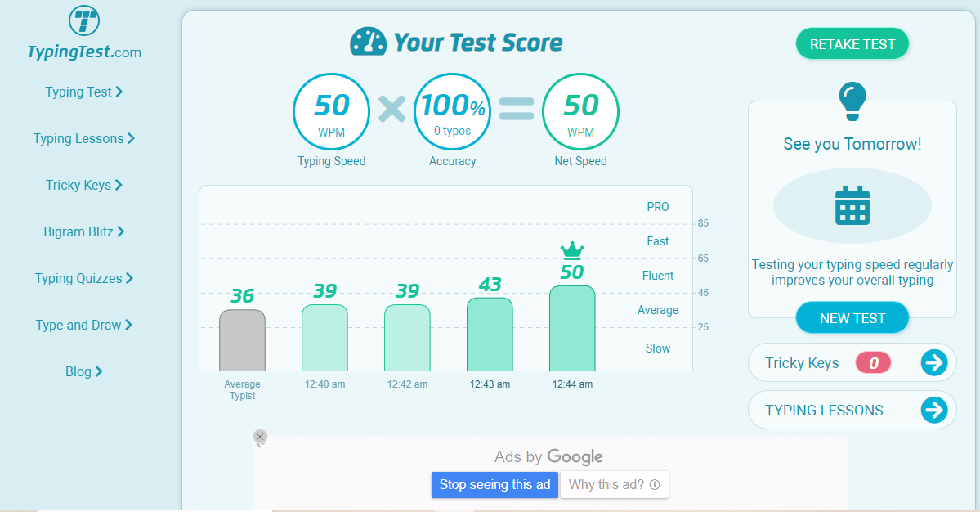Click the 12:44 am time label
Image resolution: width=980 pixels, height=512 pixels.
click(x=572, y=384)
